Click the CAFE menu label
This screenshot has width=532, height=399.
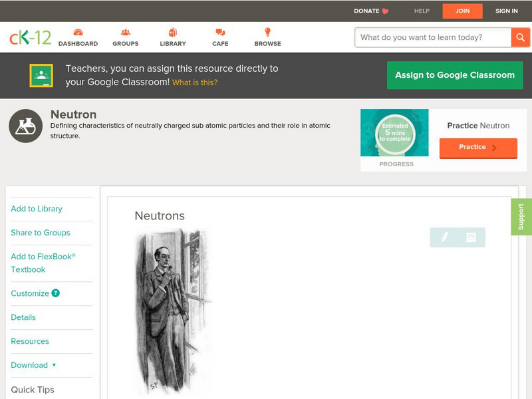click(x=220, y=44)
